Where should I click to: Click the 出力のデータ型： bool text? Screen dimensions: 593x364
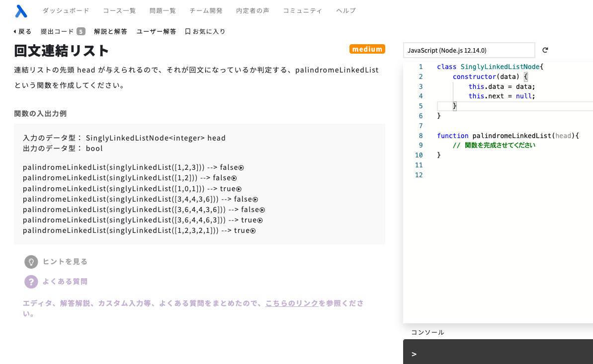63,148
